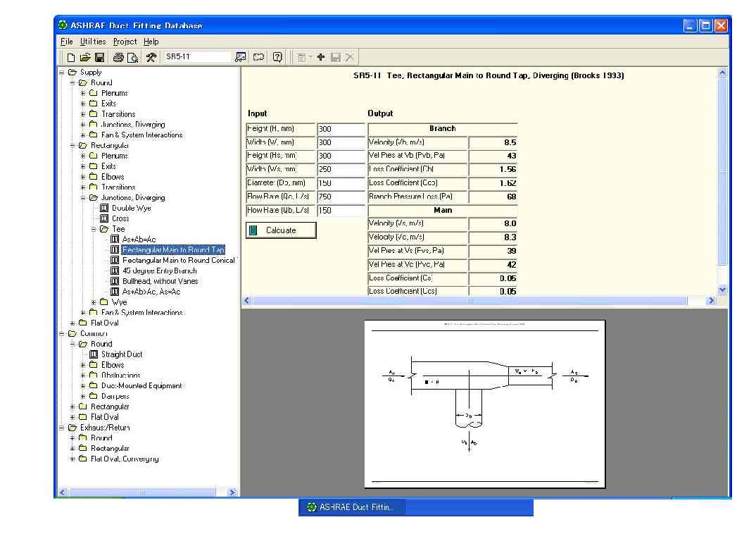Open print preview from the toolbar
The image size is (756, 534).
pyautogui.click(x=132, y=57)
